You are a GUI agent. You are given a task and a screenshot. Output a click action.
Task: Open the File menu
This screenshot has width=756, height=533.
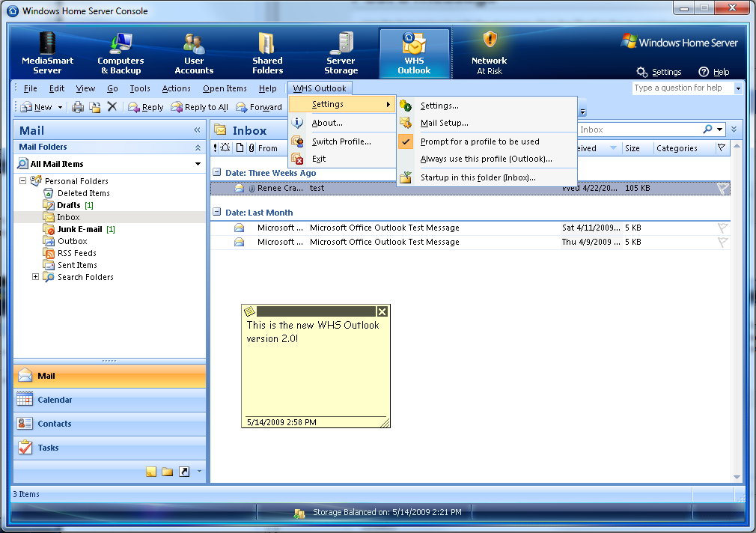(30, 88)
